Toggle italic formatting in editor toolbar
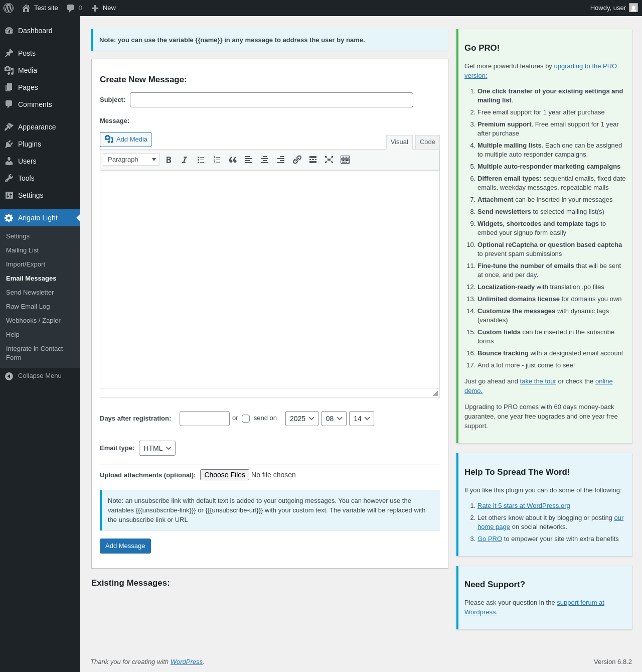Image resolution: width=642 pixels, height=672 pixels. (185, 160)
